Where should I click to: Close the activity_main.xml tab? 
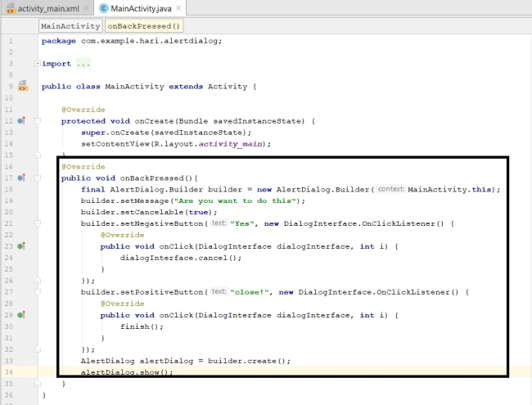click(86, 8)
